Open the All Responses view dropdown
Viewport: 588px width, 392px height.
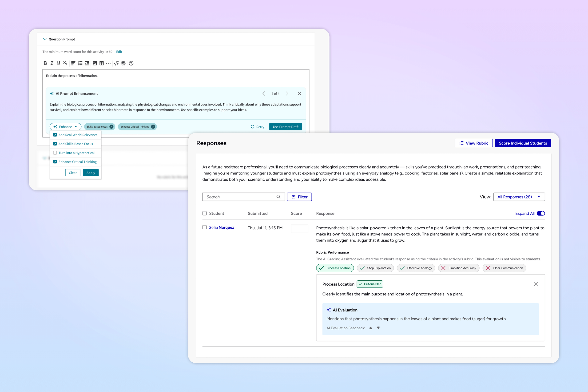519,197
